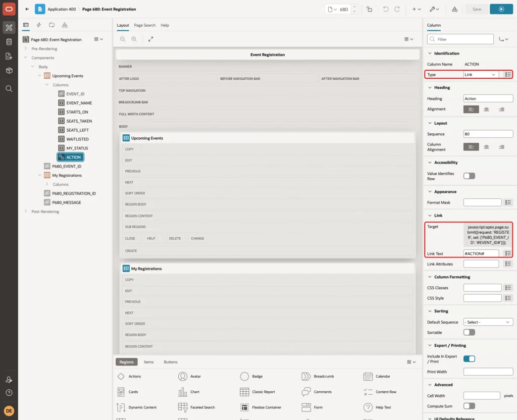The width and height of the screenshot is (517, 420).
Task: Open Format Mask quick pick icon
Action: [x=508, y=202]
